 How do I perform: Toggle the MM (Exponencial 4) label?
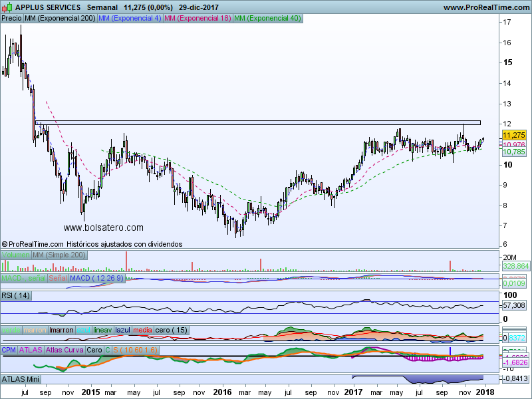point(130,19)
